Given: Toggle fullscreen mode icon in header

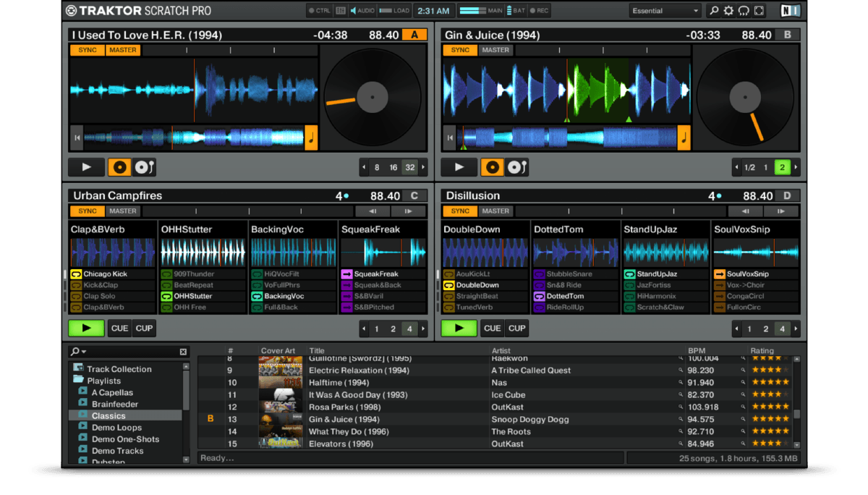Looking at the screenshot, I should pos(759,11).
